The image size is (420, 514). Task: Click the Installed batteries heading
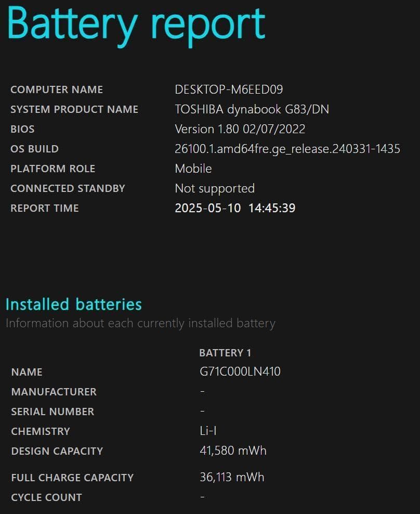click(73, 304)
